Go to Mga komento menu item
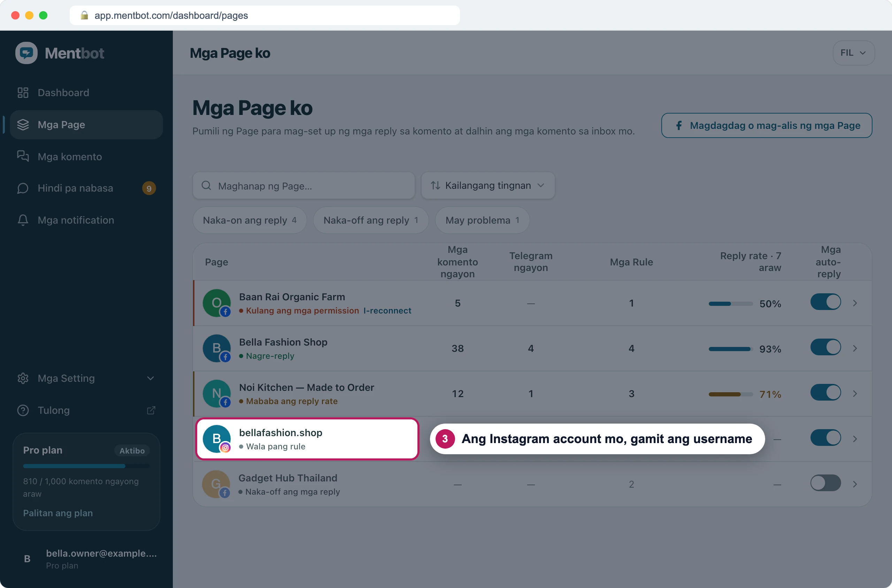The image size is (892, 588). 86,156
